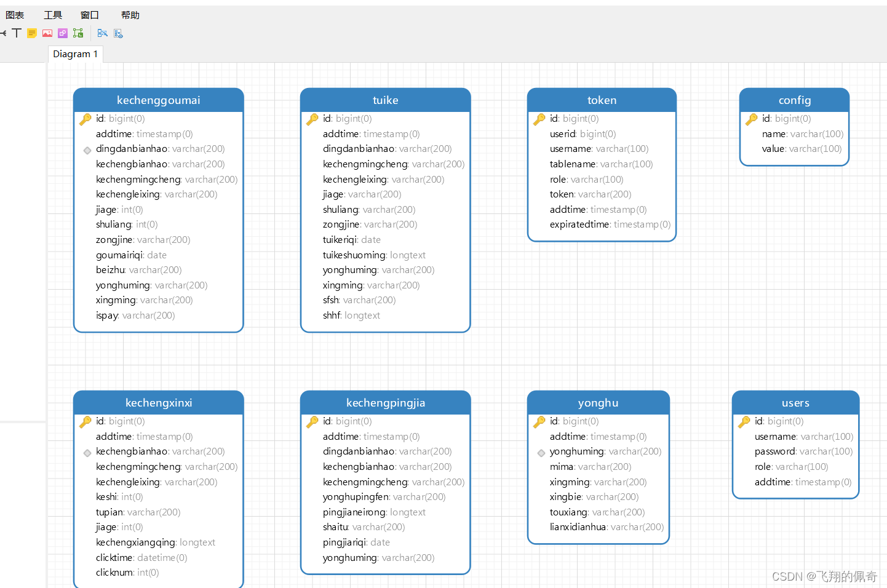Click the primary key icon in kechenggoumai

86,119
